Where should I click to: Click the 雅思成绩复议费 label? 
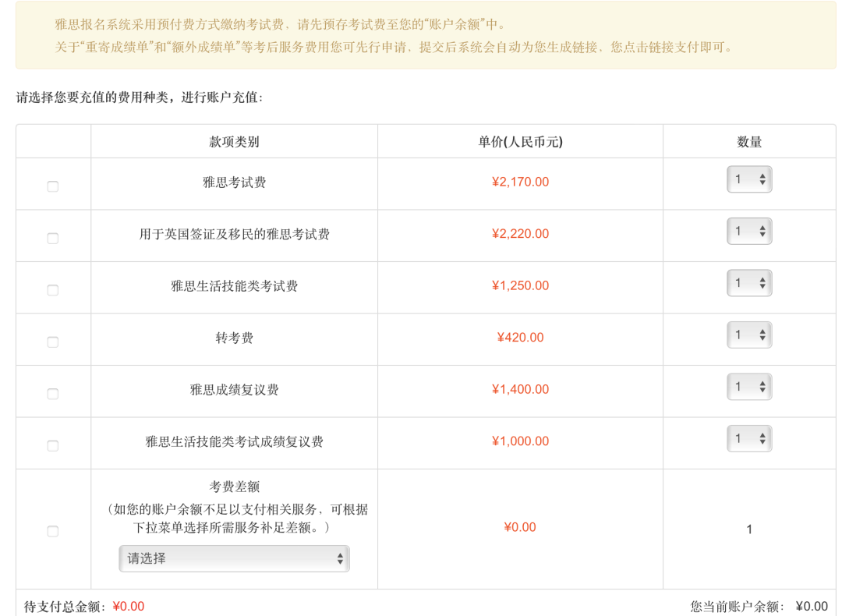[x=234, y=390]
